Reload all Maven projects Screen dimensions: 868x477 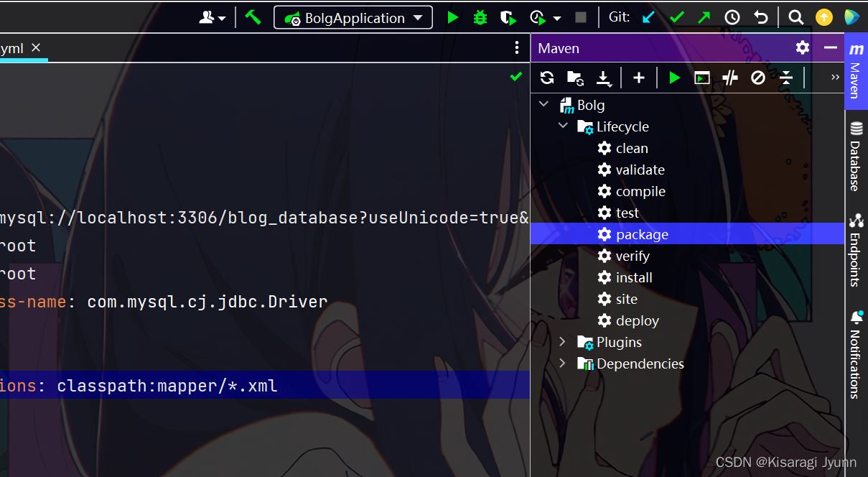(x=547, y=78)
